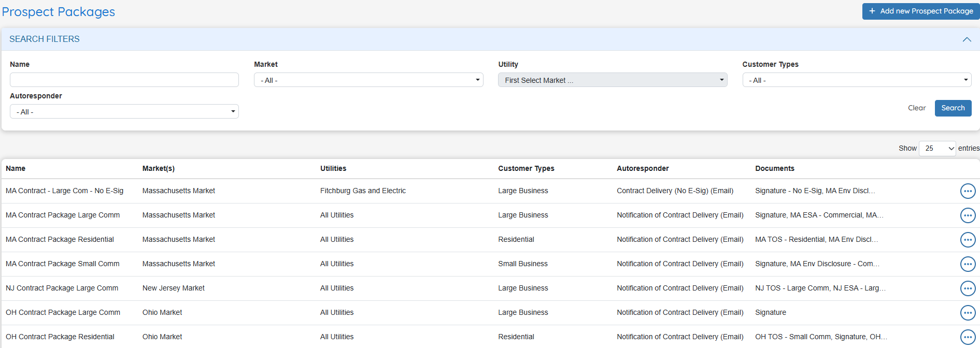Click 'Residential' type in MA Residential row
This screenshot has width=980, height=348.
tap(516, 239)
